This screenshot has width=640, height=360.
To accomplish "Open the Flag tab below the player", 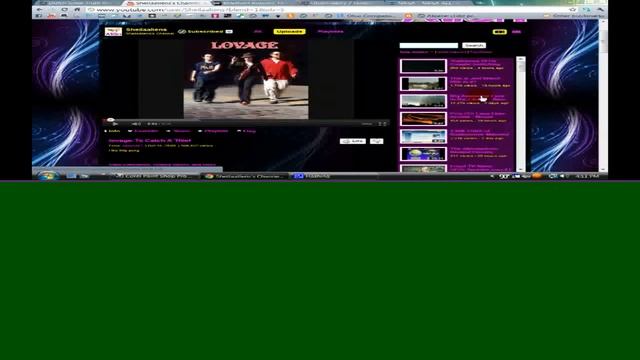I will click(x=247, y=131).
